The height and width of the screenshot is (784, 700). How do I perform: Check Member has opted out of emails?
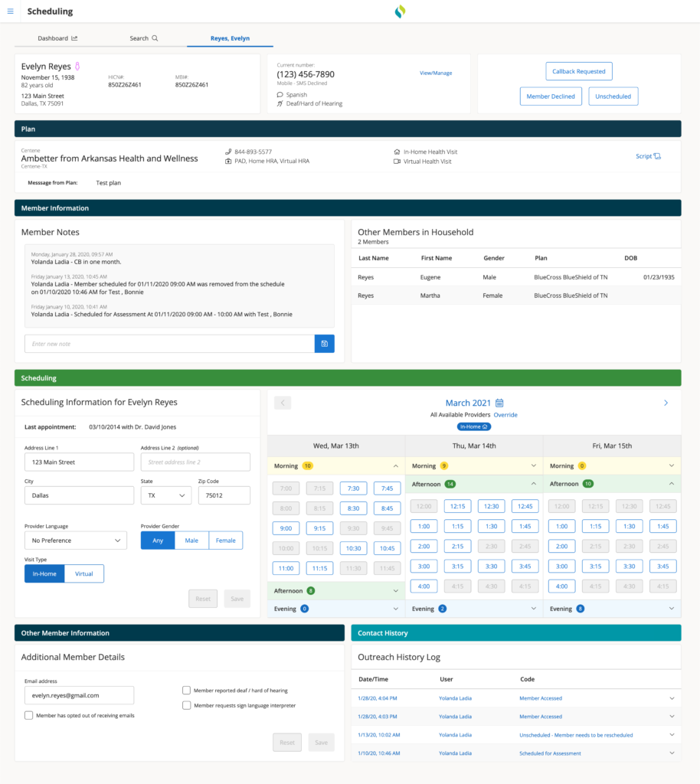tap(29, 715)
